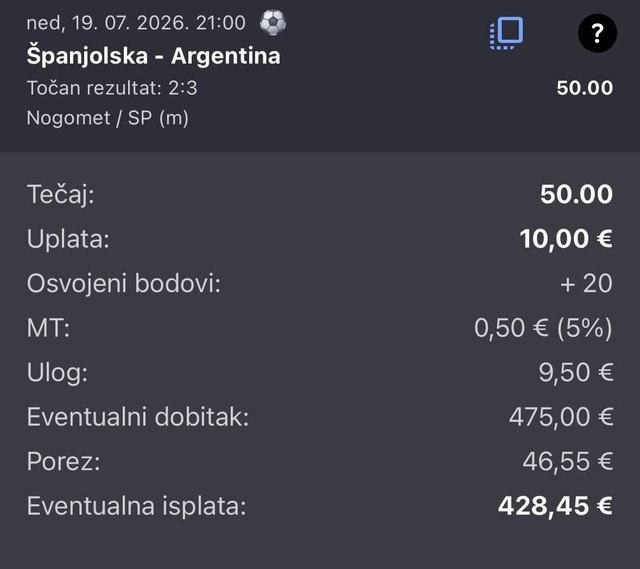Screen dimensions: 640x569
Task: Tap the MT: label
Action: point(48,328)
